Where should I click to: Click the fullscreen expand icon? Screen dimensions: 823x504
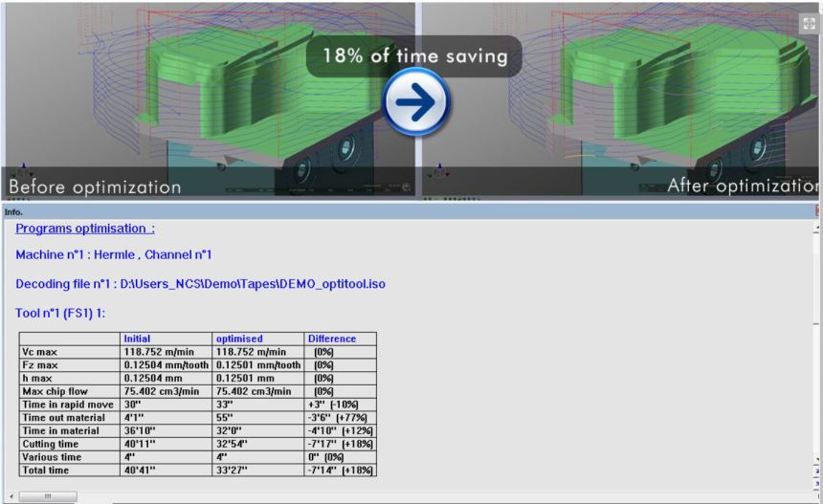click(x=809, y=24)
